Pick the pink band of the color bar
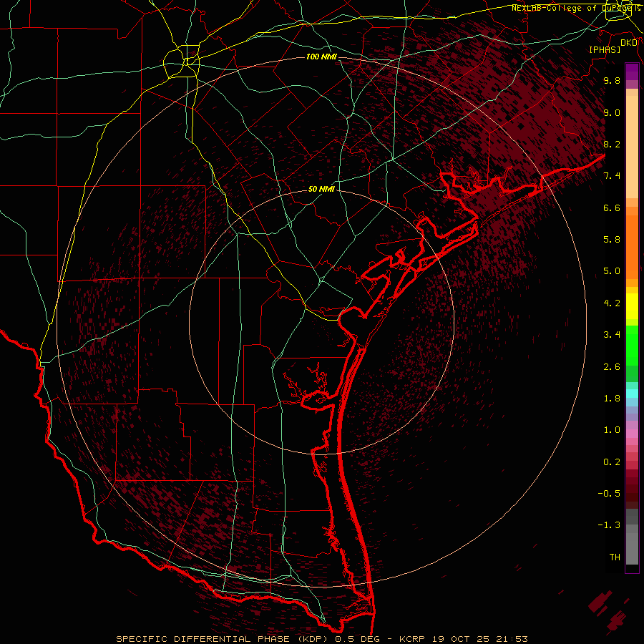The width and height of the screenshot is (644, 644). click(632, 434)
